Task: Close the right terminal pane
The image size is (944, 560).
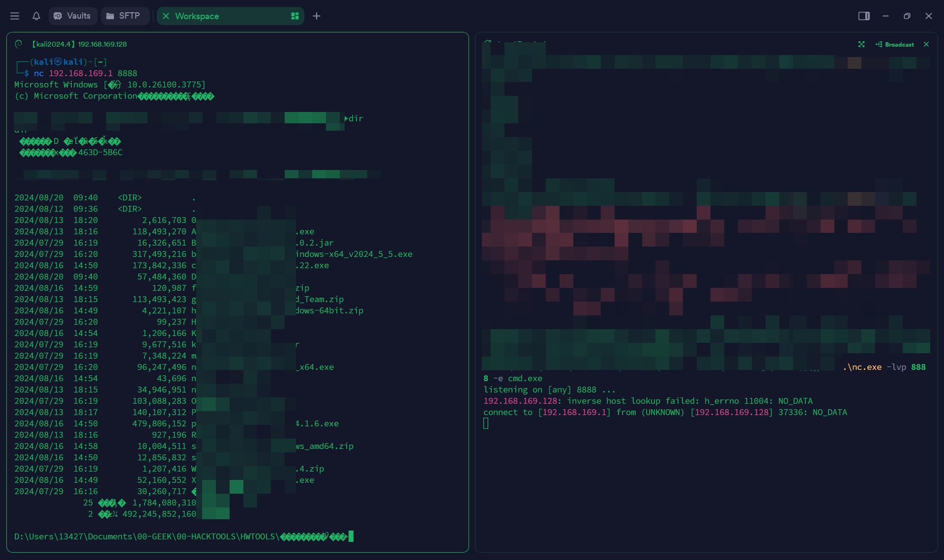Action: pos(926,44)
